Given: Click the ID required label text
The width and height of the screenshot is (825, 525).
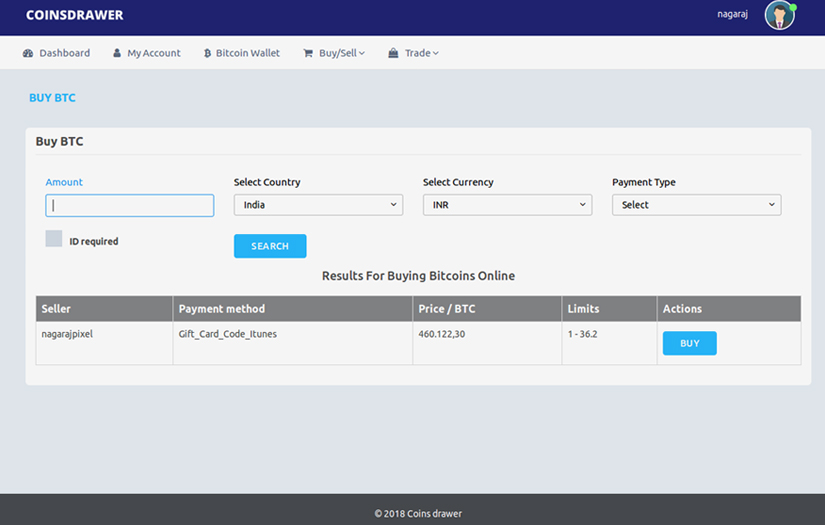Looking at the screenshot, I should tap(94, 241).
